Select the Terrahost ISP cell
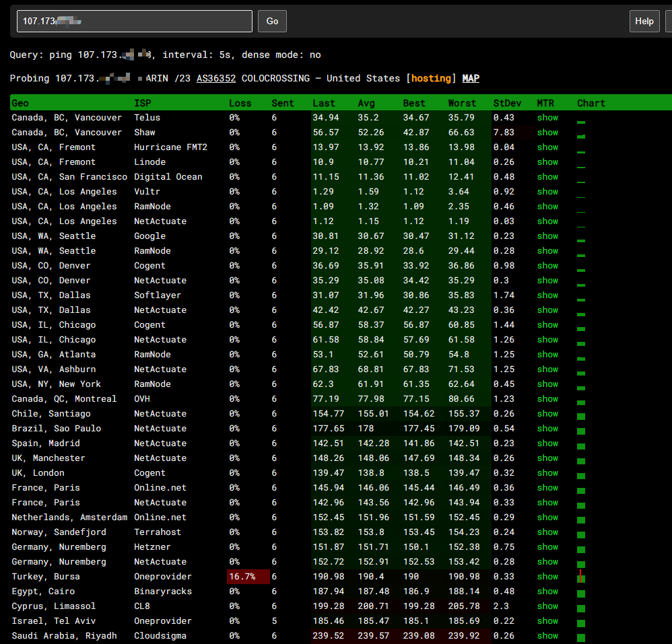Viewport: 672px width, 644px height. click(x=158, y=532)
